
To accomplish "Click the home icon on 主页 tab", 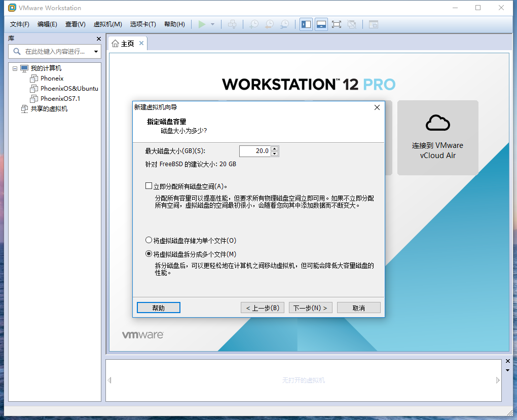I will pyautogui.click(x=115, y=44).
